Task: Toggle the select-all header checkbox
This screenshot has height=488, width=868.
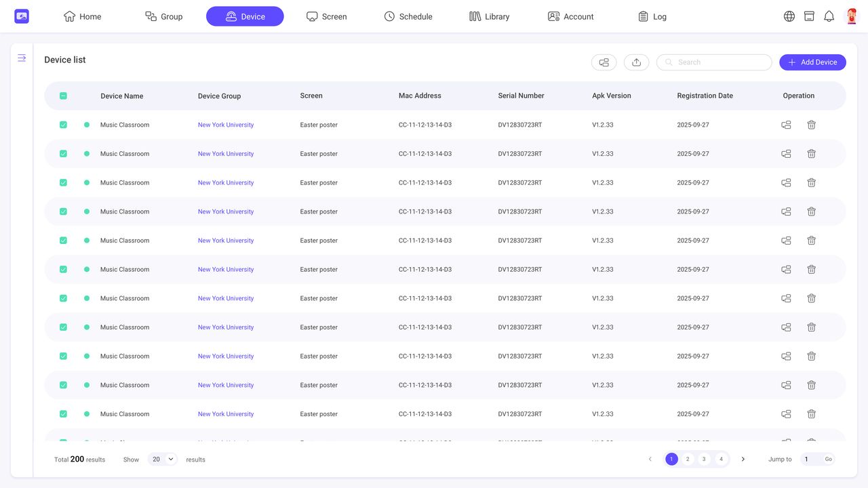Action: click(x=63, y=96)
